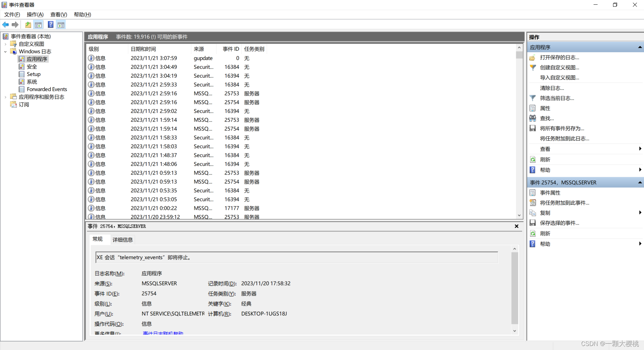The image size is (644, 350).
Task: Collapse the 事件 25754, MSSQLSERVER actions section
Action: (640, 183)
